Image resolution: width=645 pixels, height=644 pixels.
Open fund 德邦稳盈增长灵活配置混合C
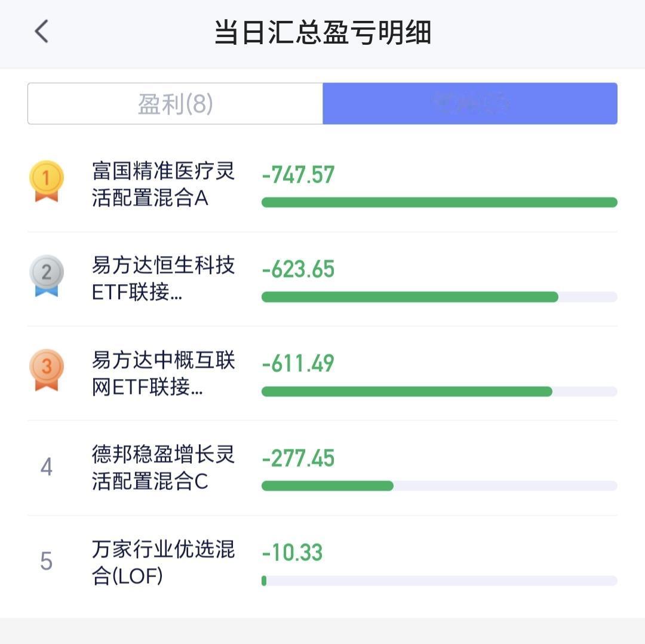(163, 467)
